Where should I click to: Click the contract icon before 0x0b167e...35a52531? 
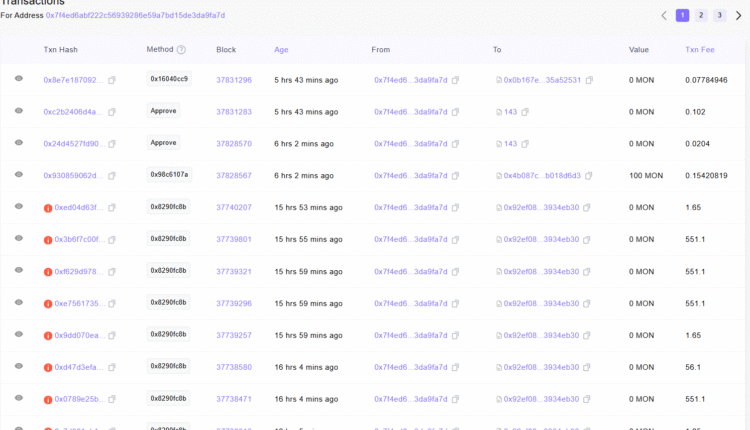click(x=499, y=80)
